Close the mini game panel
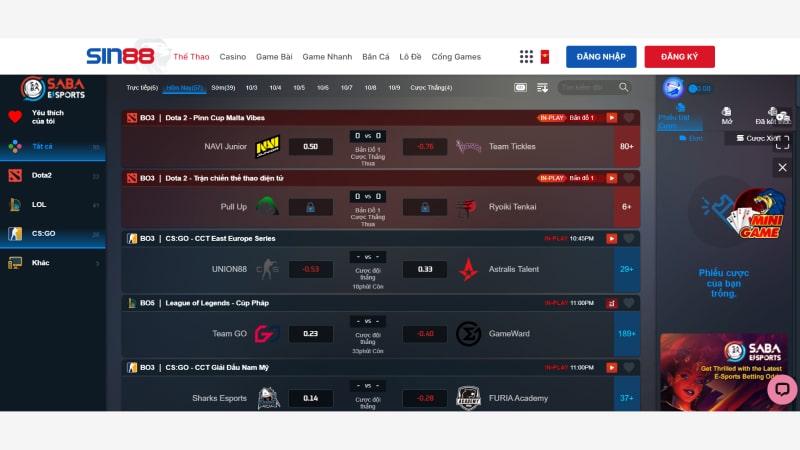The width and height of the screenshot is (800, 450). pos(782,167)
